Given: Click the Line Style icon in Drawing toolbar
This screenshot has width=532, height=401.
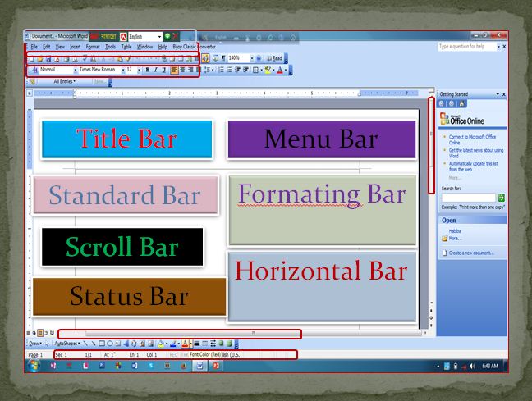Looking at the screenshot, I should [197, 344].
